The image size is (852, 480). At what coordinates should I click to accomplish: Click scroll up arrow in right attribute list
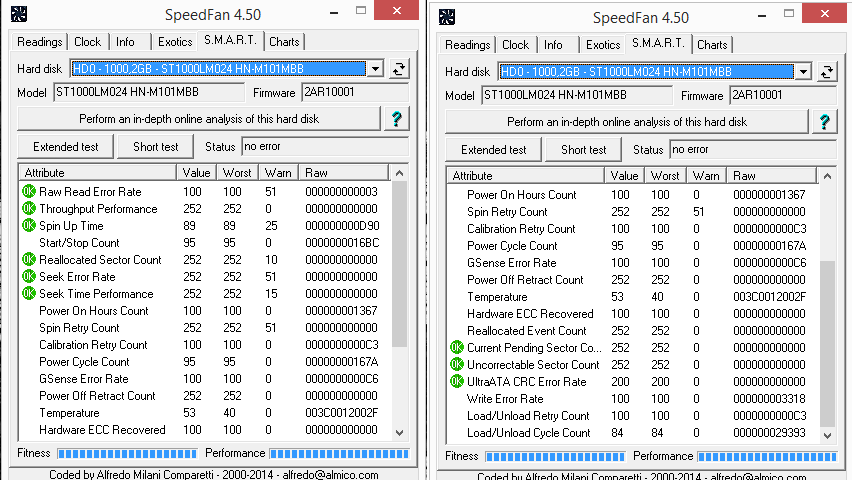coord(828,176)
